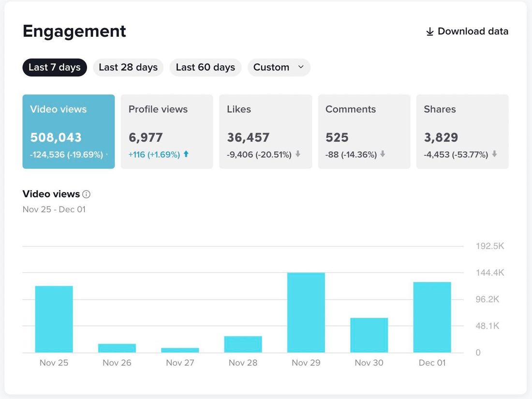Select the Shares metric card
Image resolution: width=532 pixels, height=399 pixels.
[462, 131]
